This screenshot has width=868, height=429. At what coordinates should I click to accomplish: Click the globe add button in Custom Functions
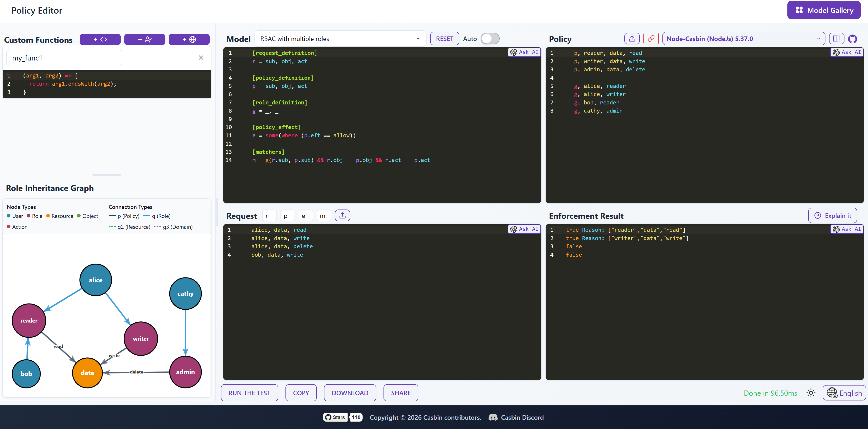click(189, 39)
